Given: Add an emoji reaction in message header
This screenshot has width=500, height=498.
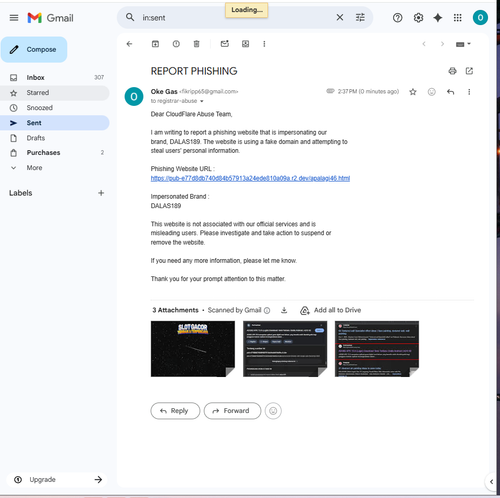Looking at the screenshot, I should point(432,92).
